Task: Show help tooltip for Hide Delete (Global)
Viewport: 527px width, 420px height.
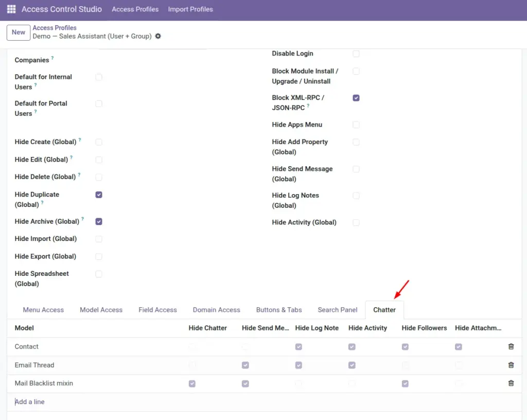Action: click(x=79, y=174)
